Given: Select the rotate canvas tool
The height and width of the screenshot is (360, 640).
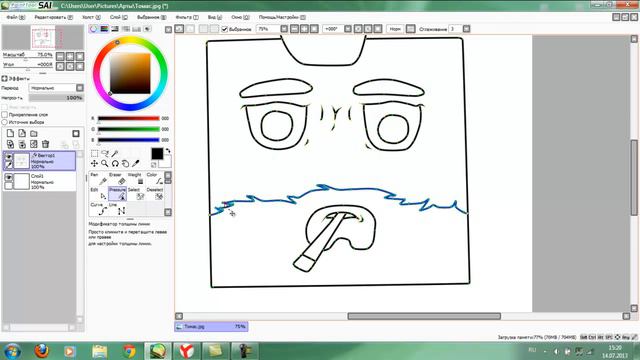Looking at the screenshot, I should [x=115, y=164].
